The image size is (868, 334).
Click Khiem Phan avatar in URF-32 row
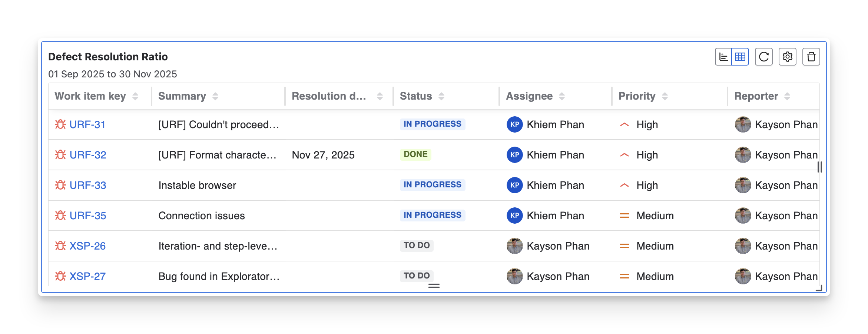(514, 155)
